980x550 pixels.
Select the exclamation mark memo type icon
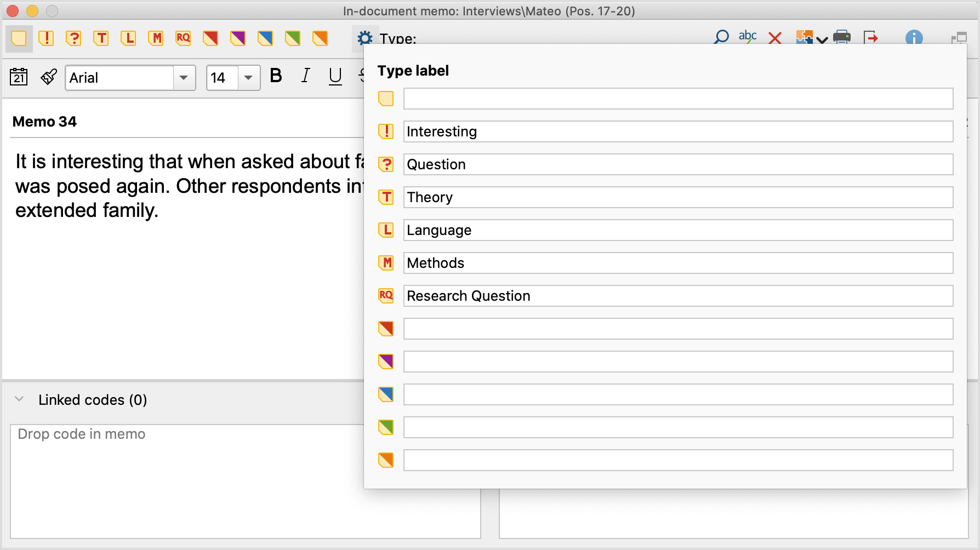pos(47,38)
